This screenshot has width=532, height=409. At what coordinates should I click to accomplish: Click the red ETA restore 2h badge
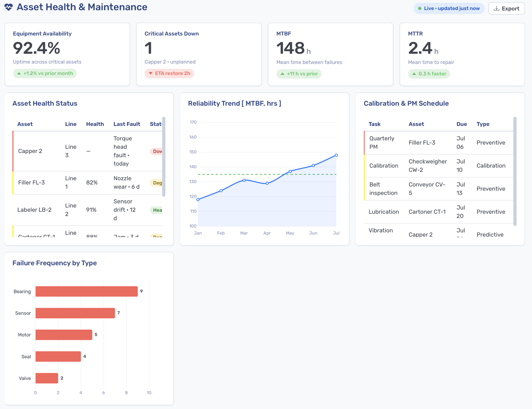point(169,73)
